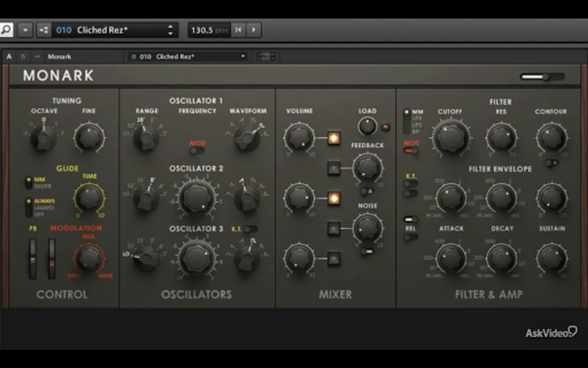Click the minimize dash button beside Monark

click(37, 56)
